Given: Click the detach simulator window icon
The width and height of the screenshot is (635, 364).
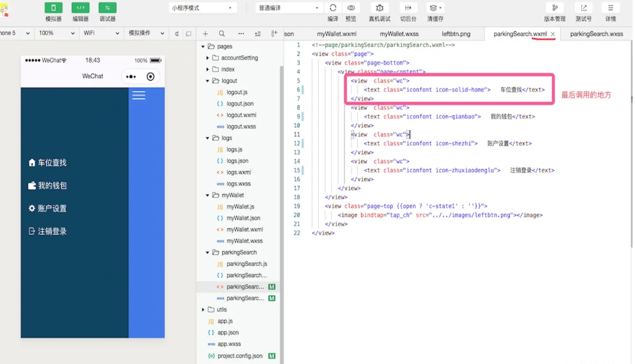Looking at the screenshot, I should 189,34.
